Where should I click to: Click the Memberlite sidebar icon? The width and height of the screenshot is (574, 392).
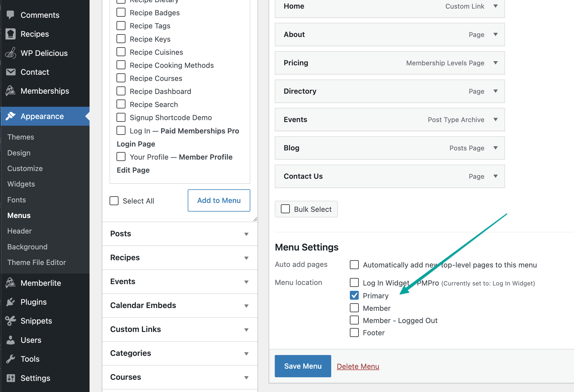[x=11, y=283]
